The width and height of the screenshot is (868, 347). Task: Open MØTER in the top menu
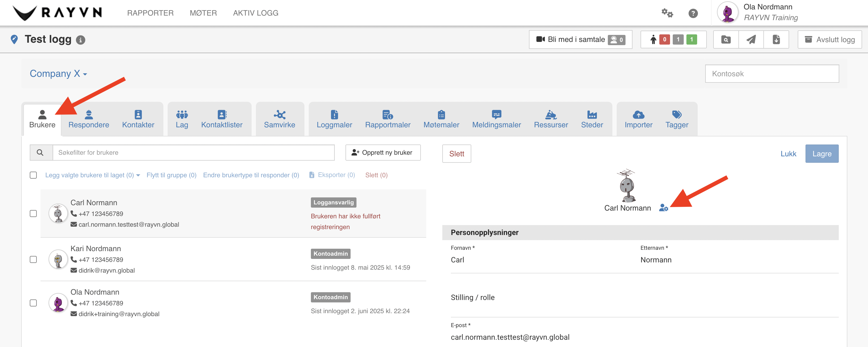[x=203, y=13]
